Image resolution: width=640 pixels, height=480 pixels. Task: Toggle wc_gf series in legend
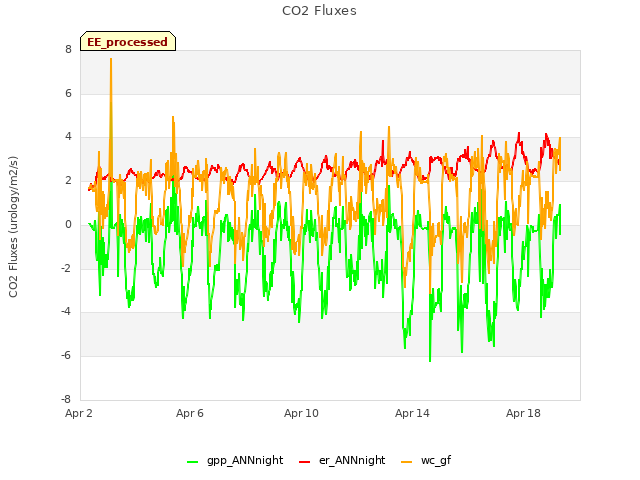(426, 460)
